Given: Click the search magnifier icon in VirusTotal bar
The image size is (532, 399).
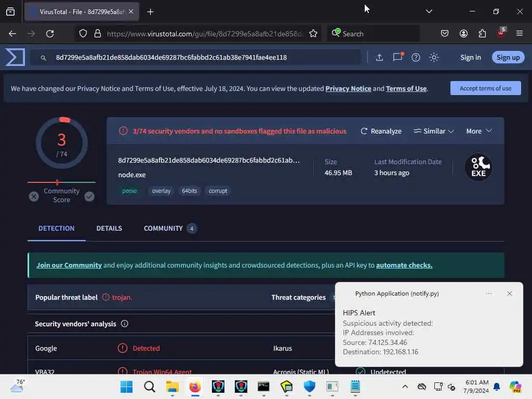Looking at the screenshot, I should click(43, 58).
